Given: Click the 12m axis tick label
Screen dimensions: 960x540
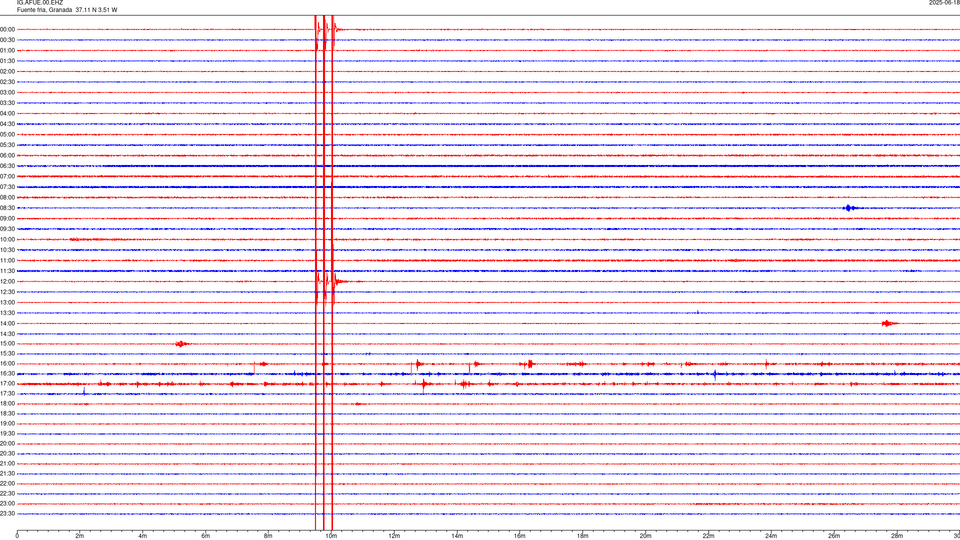Looking at the screenshot, I should 394,536.
